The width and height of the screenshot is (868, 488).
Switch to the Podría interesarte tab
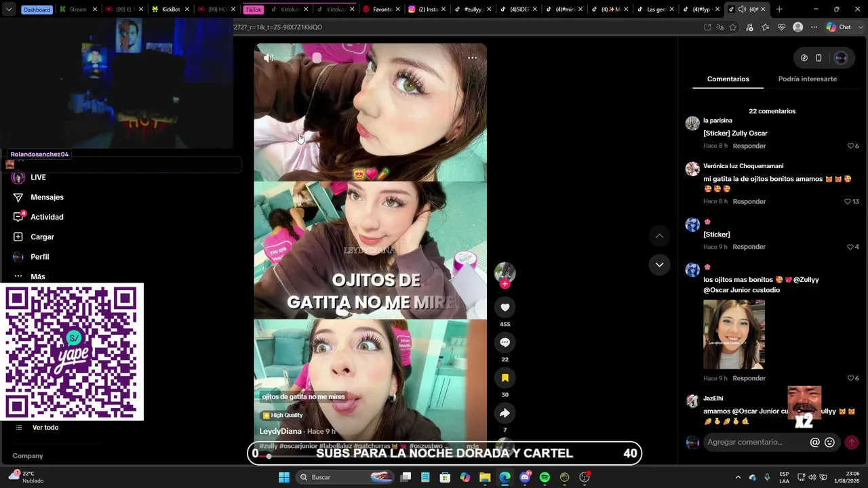[807, 79]
